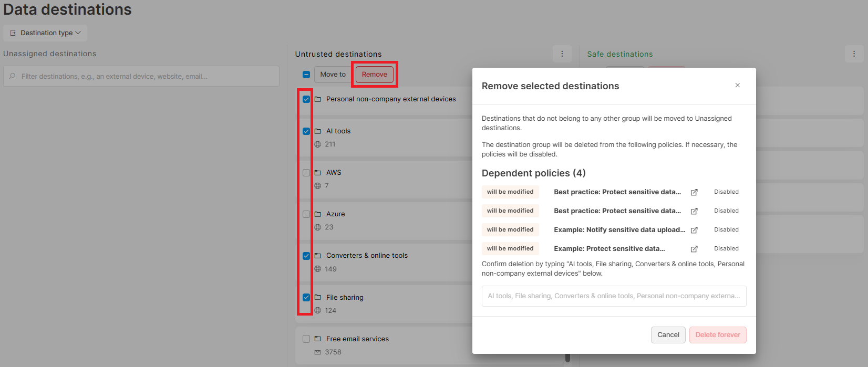Select the Azure destination row
The width and height of the screenshot is (868, 367).
tap(385, 221)
